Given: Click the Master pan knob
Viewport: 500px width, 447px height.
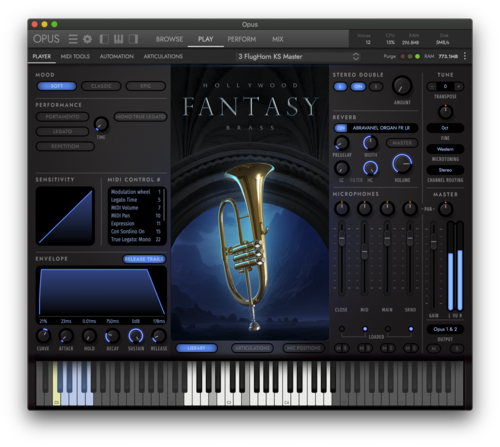Looking at the screenshot, I should click(445, 209).
